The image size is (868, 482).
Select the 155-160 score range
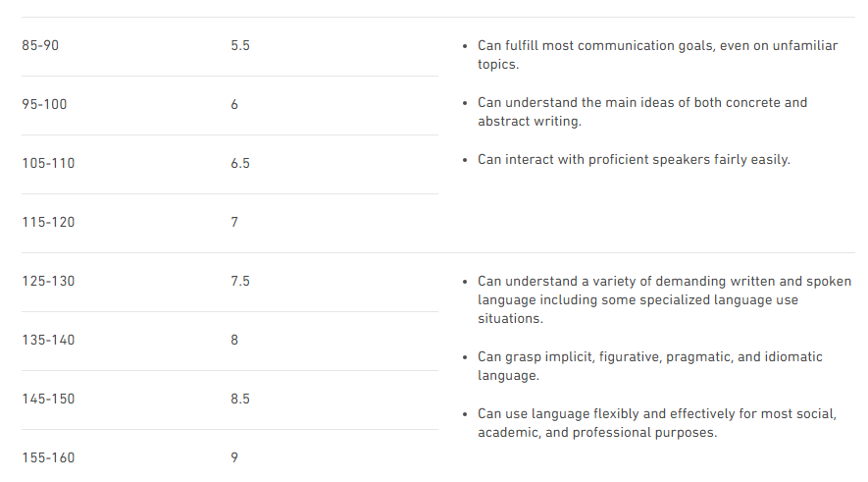(x=49, y=458)
